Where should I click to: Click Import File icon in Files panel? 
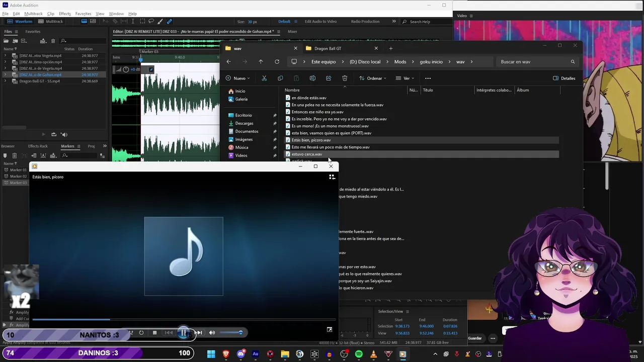pos(15,41)
